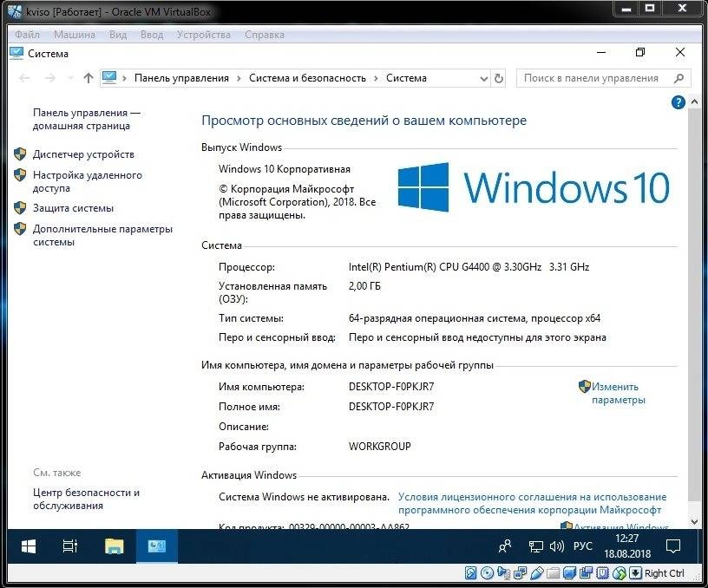This screenshot has height=588, width=708.
Task: Click the search magnifier icon
Action: coord(678,79)
